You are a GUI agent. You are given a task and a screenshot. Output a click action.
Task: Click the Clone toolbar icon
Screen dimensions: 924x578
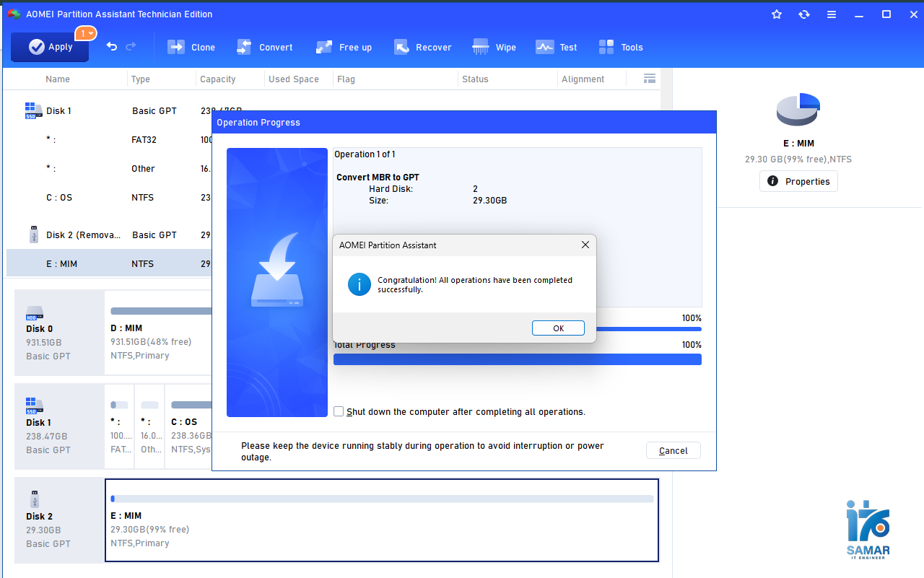pos(176,47)
